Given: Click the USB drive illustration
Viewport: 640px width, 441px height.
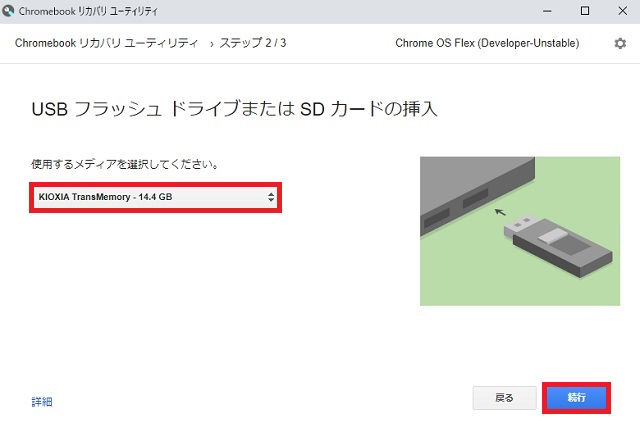Looking at the screenshot, I should tap(520, 231).
